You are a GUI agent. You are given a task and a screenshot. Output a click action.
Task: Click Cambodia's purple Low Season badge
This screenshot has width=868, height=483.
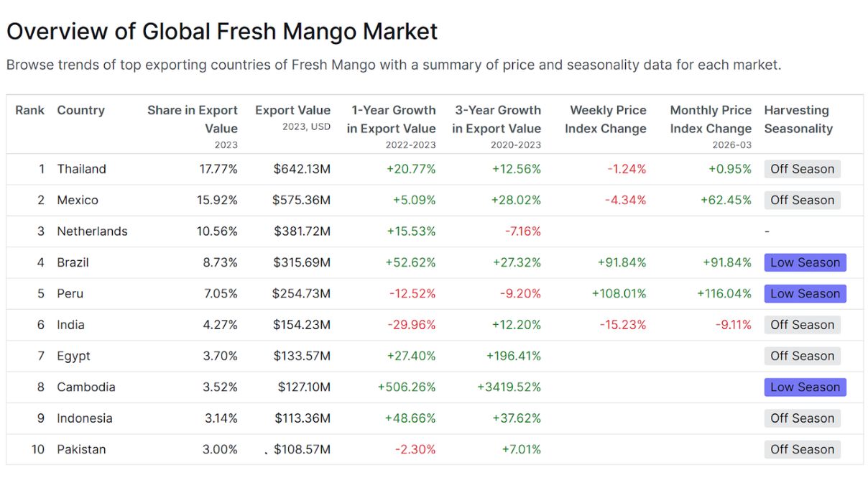click(805, 387)
